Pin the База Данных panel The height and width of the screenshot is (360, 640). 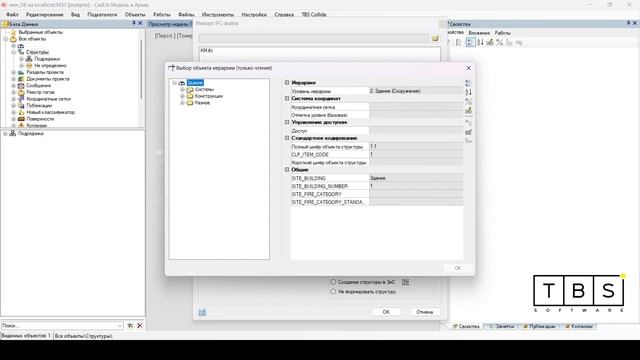point(134,24)
